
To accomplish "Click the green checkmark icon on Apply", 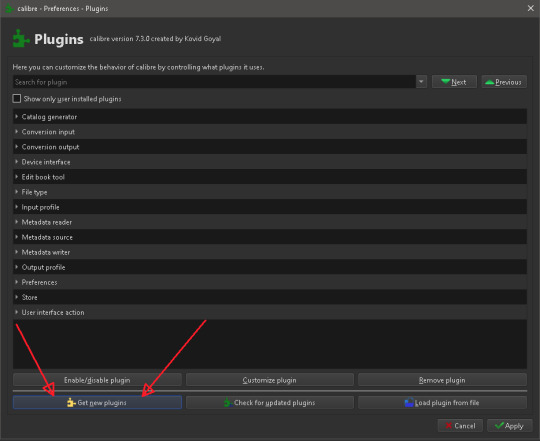I will click(499, 426).
